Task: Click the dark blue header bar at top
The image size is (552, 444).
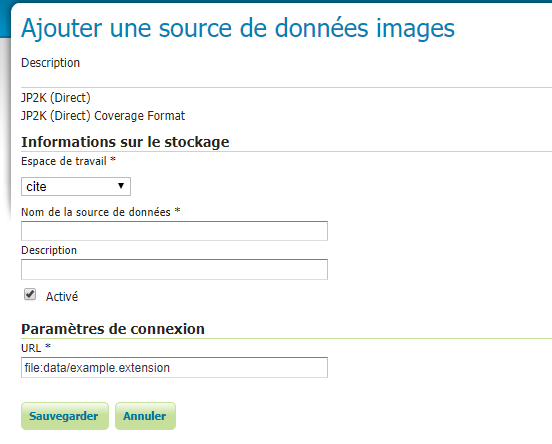Action: 282,1
